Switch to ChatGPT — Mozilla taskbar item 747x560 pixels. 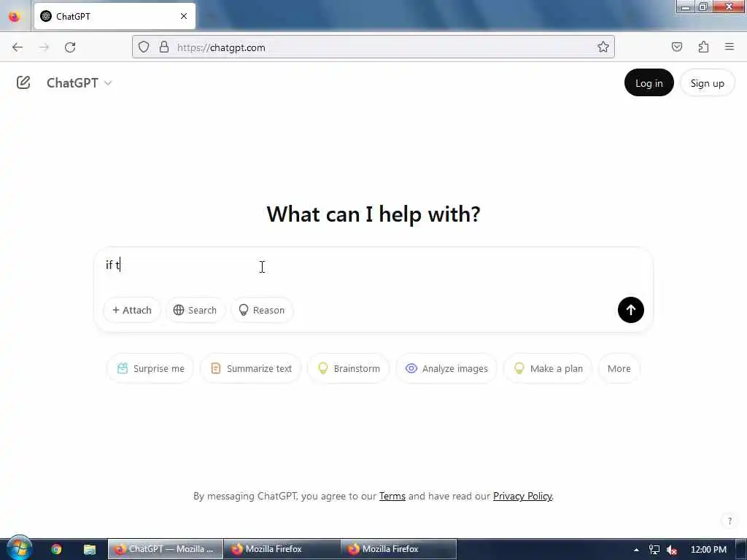pyautogui.click(x=166, y=549)
